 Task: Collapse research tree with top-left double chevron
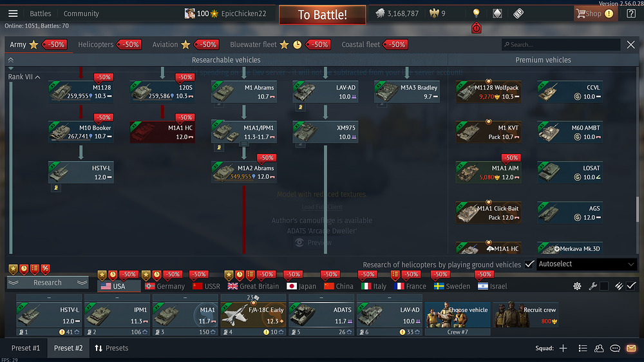pos(11,60)
